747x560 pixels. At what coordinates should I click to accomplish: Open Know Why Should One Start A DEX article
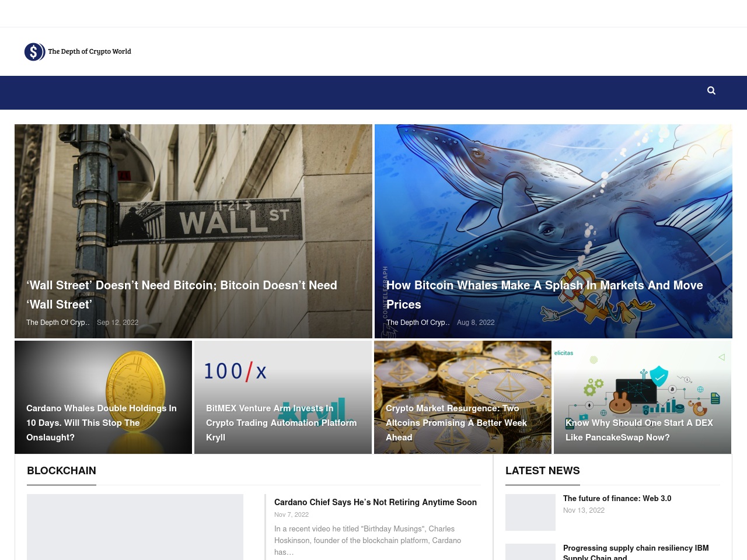point(639,430)
